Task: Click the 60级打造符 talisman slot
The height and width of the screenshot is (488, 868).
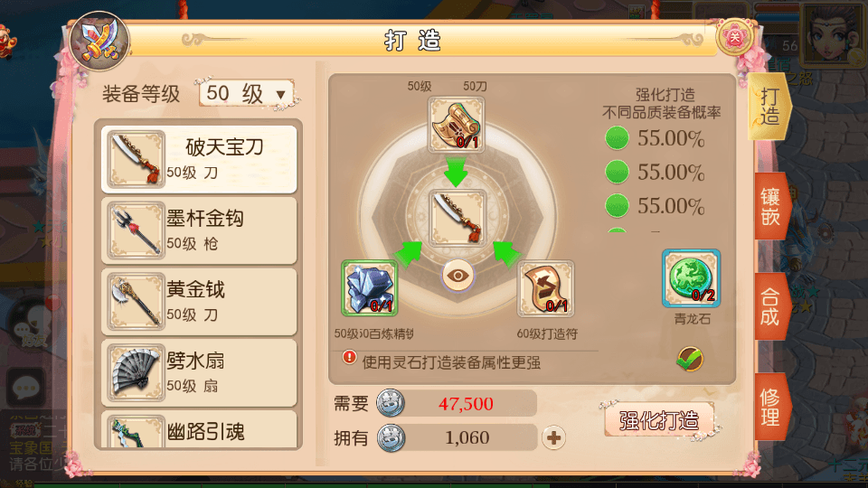Action: 545,289
